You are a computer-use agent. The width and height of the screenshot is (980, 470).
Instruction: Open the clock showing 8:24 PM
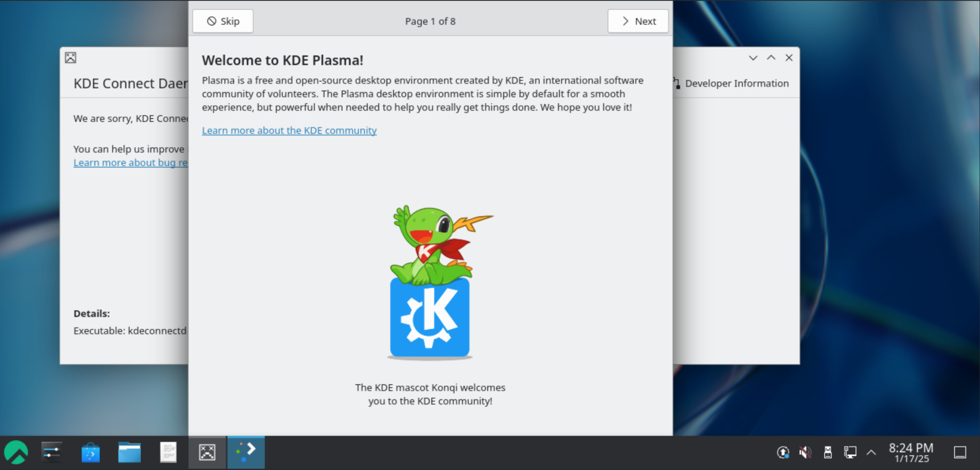pos(911,452)
